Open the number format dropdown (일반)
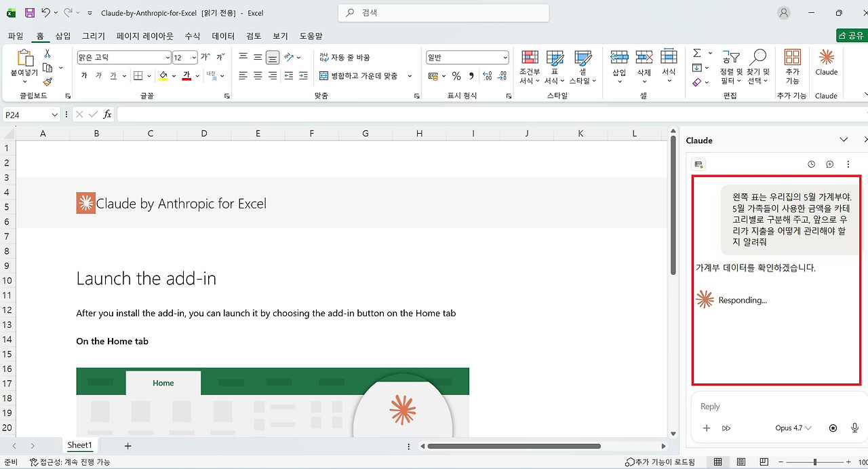 point(505,58)
